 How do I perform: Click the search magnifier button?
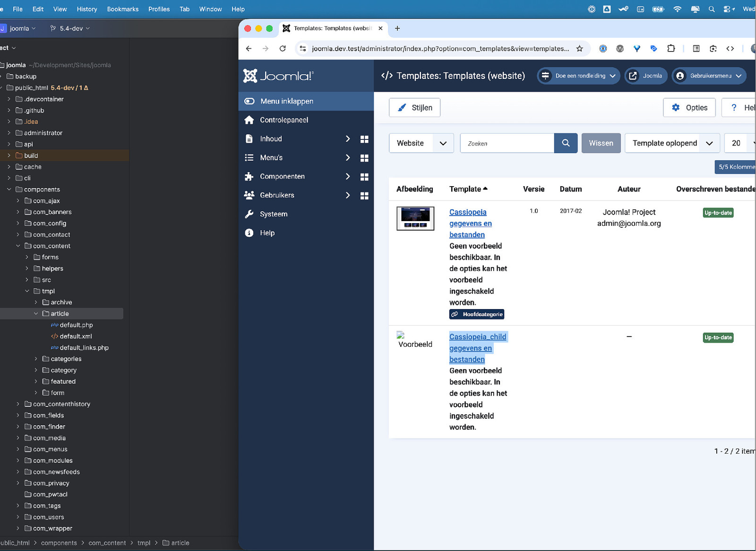tap(566, 143)
